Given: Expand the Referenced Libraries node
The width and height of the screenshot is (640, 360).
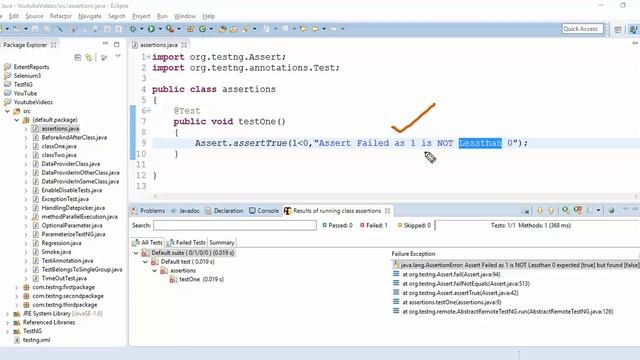Looking at the screenshot, I should 7,322.
